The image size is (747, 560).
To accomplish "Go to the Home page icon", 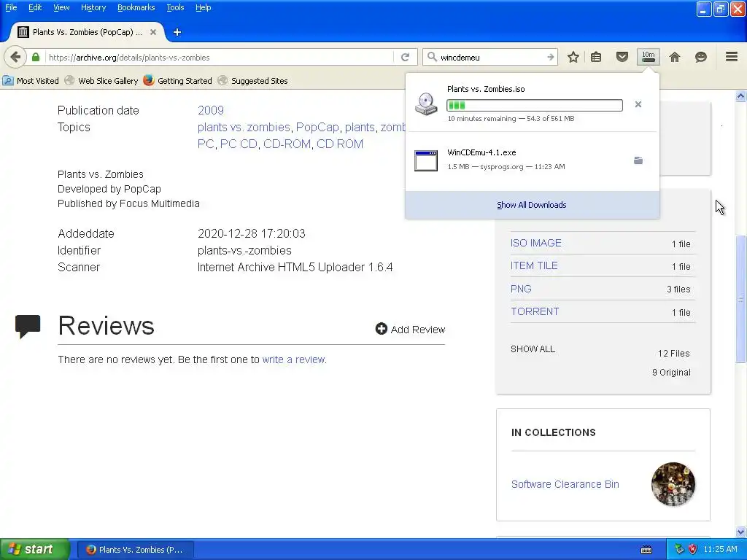I will [675, 57].
